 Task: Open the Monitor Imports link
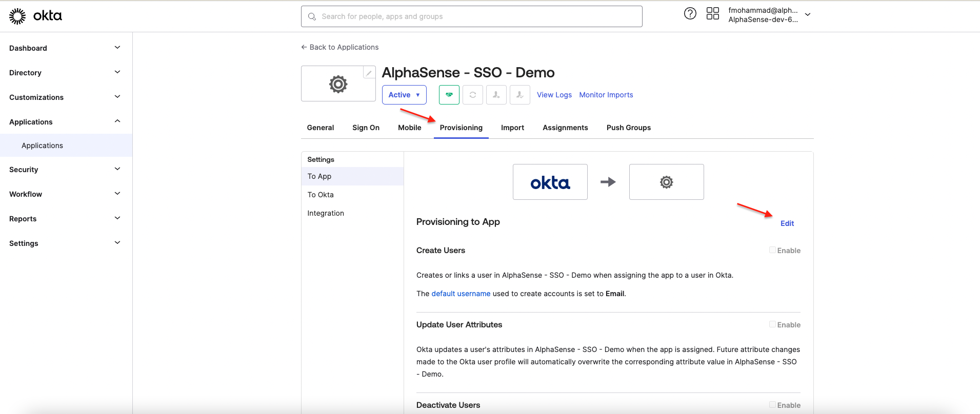tap(606, 95)
